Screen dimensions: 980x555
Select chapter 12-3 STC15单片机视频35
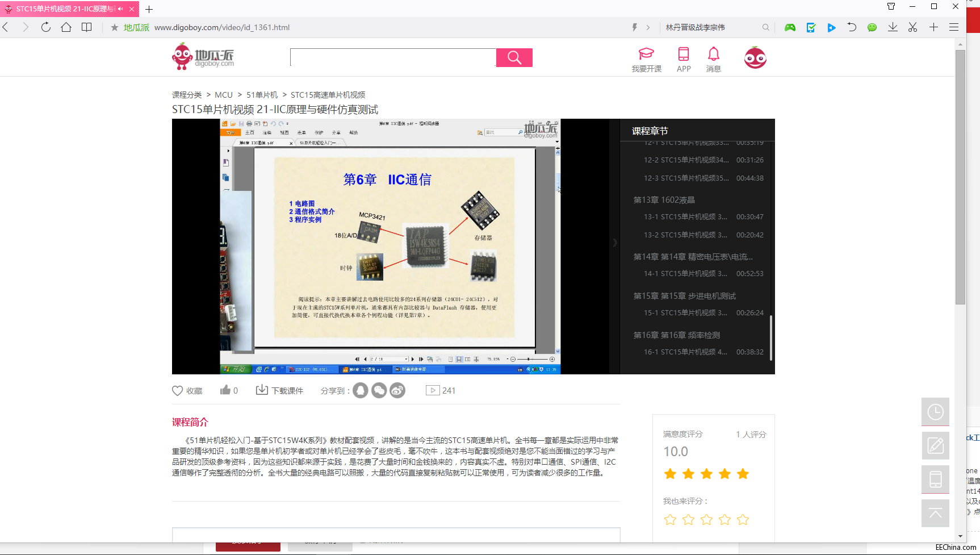pos(703,178)
